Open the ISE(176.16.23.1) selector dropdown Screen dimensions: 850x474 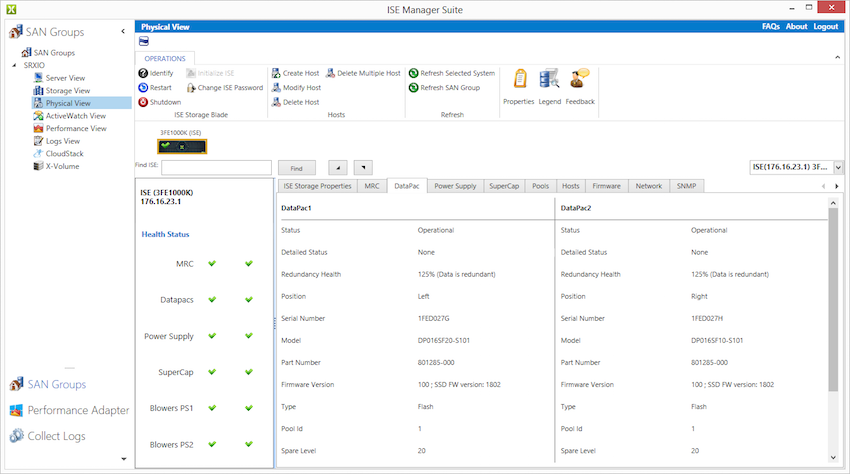[838, 168]
